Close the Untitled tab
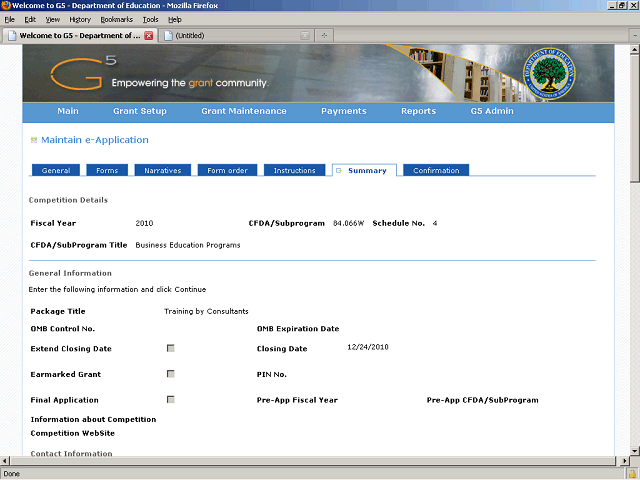 tap(305, 36)
